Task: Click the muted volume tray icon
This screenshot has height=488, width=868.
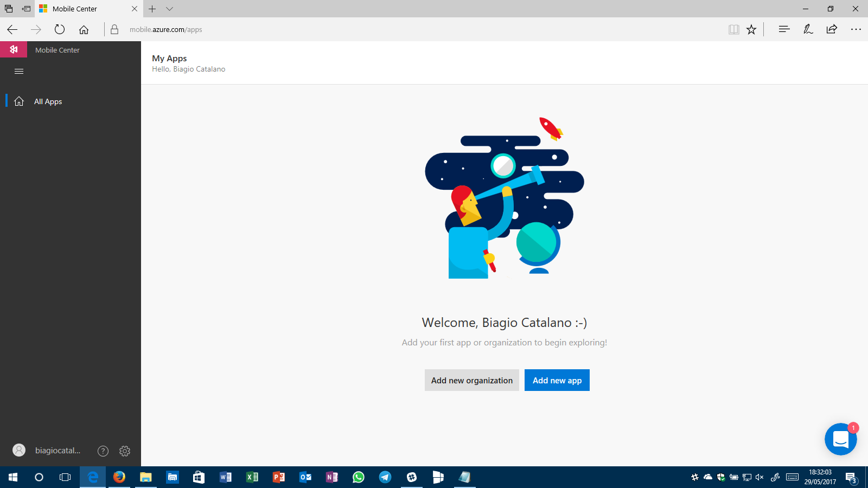Action: click(x=759, y=477)
